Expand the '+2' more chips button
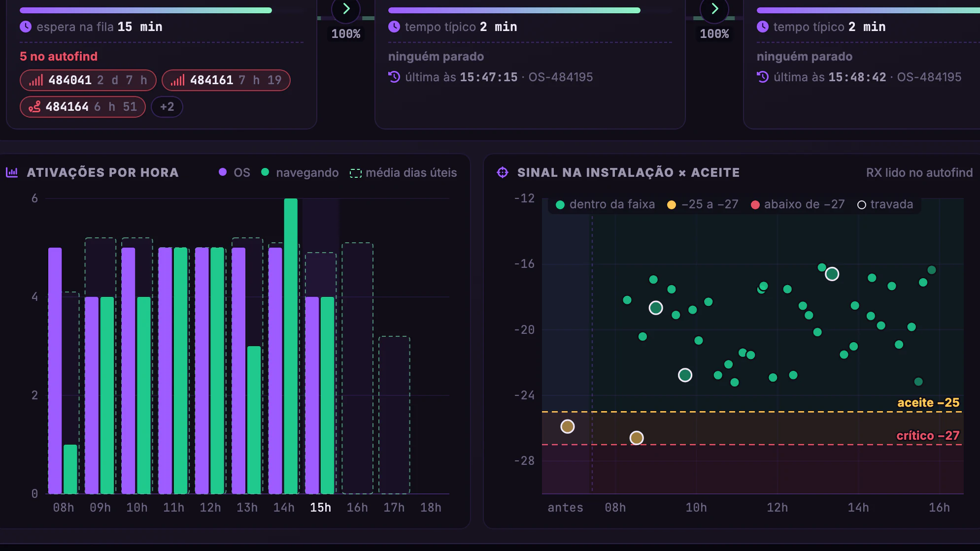This screenshot has width=980, height=551. (167, 107)
